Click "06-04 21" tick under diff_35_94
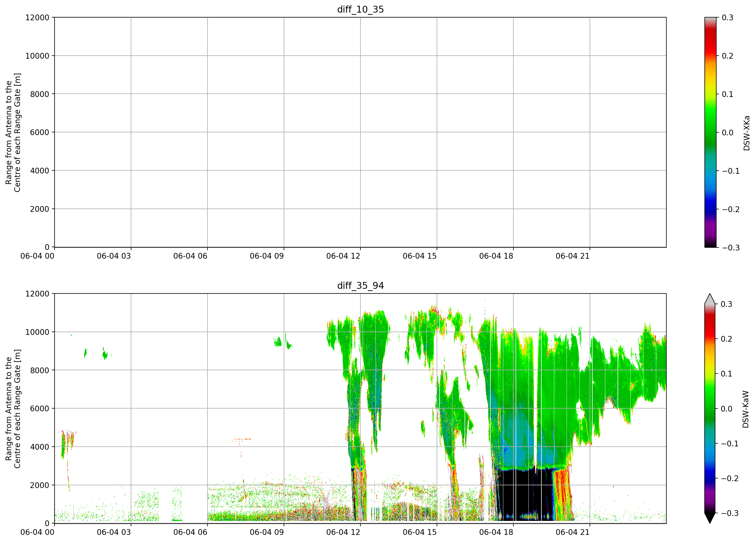The image size is (756, 542). [x=573, y=532]
